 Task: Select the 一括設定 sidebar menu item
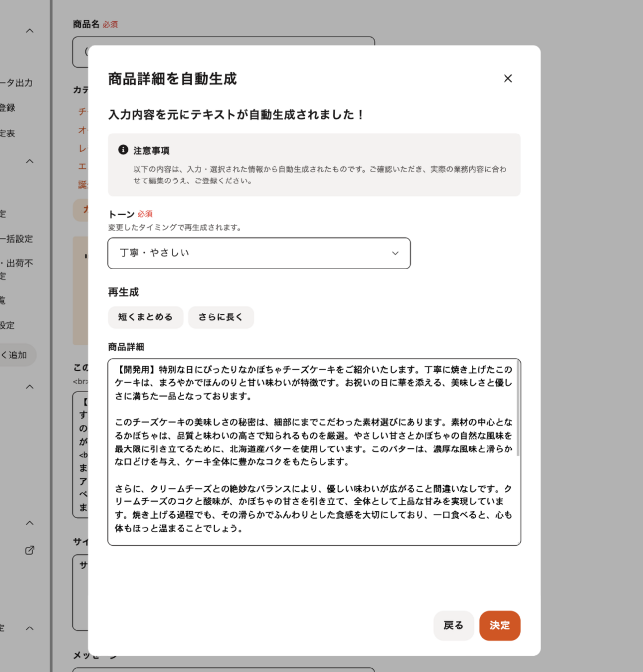click(16, 239)
